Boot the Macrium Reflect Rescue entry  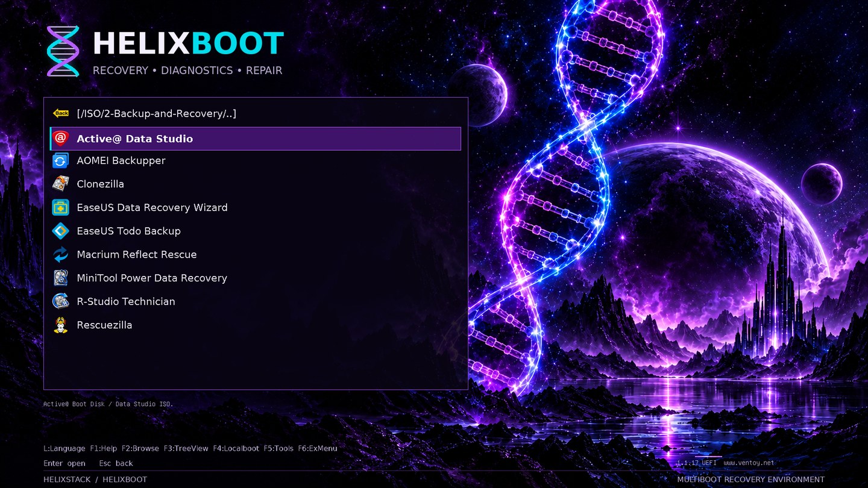click(x=256, y=254)
